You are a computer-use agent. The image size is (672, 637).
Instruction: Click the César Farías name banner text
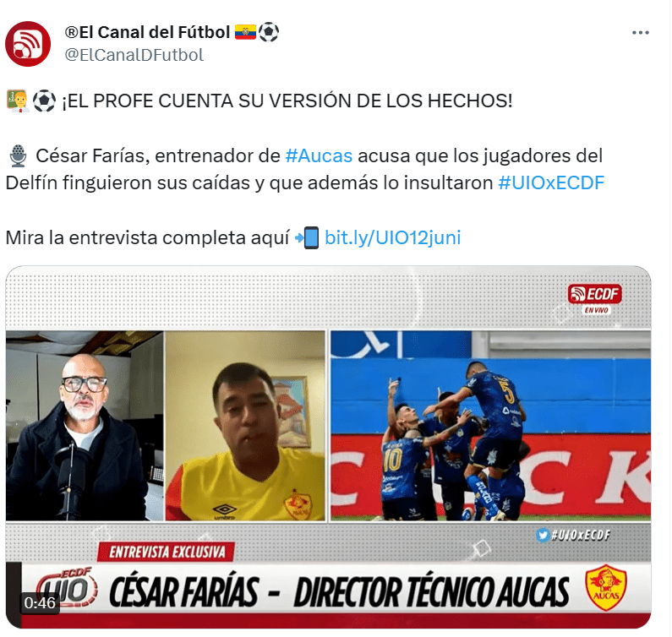(x=184, y=591)
